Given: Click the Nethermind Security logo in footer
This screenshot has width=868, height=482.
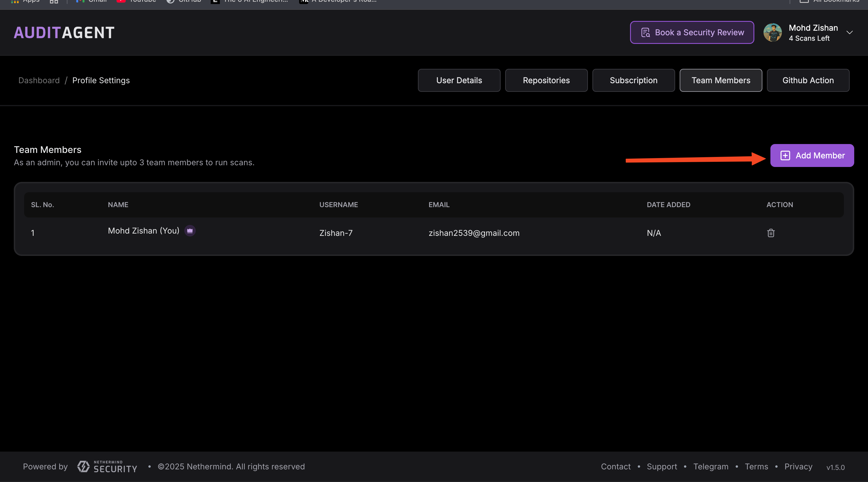Looking at the screenshot, I should 107,467.
